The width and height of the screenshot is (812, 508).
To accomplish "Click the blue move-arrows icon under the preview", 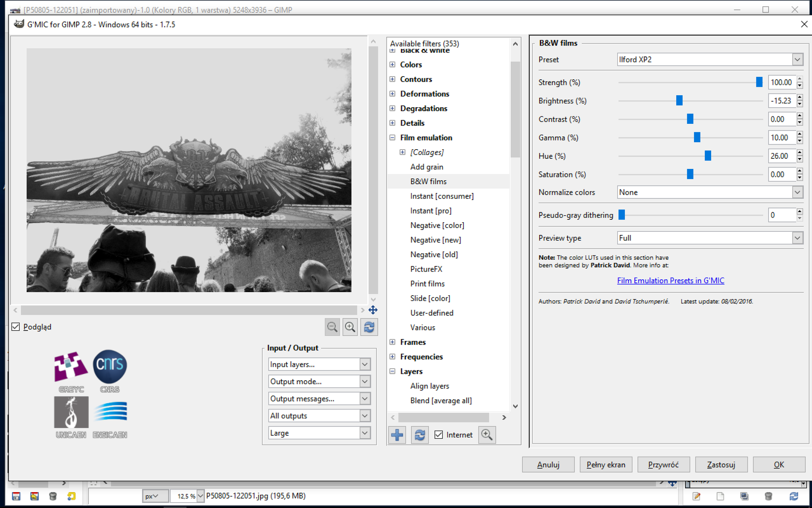I will click(373, 310).
